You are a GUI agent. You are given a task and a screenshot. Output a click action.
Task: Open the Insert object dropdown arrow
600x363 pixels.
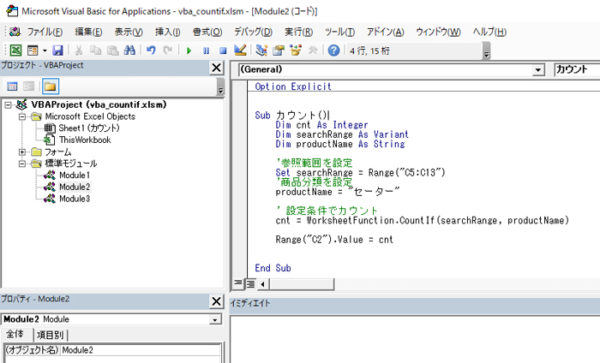pyautogui.click(x=45, y=50)
